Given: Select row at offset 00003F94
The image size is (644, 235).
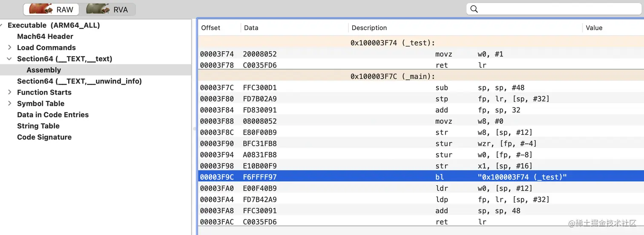Looking at the screenshot, I should tap(421, 155).
